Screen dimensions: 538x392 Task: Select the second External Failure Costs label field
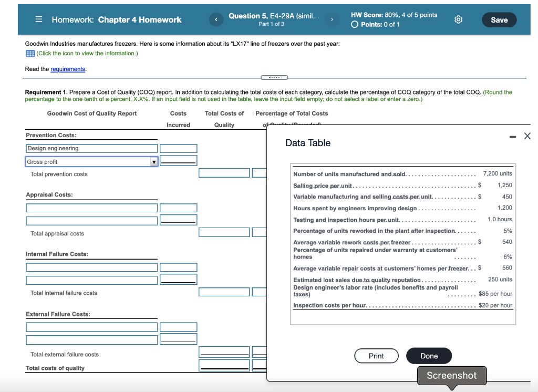pyautogui.click(x=91, y=340)
